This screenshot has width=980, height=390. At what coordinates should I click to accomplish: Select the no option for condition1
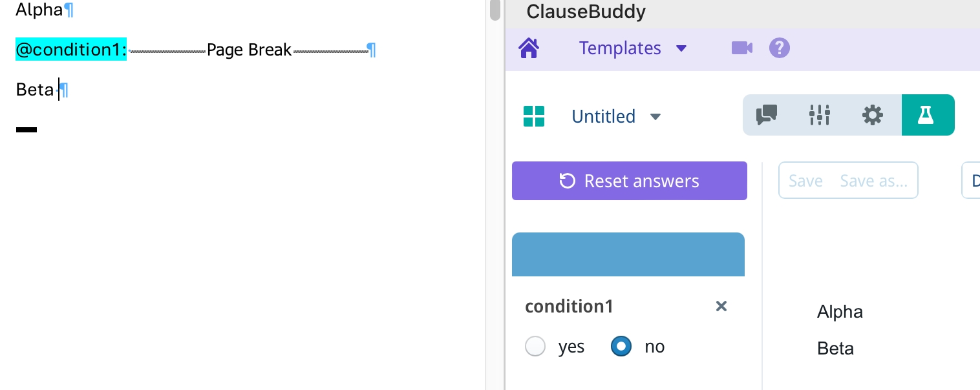click(x=621, y=347)
